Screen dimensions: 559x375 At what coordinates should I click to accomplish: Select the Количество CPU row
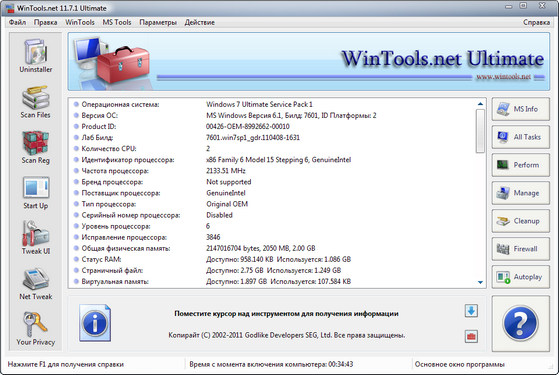point(273,149)
